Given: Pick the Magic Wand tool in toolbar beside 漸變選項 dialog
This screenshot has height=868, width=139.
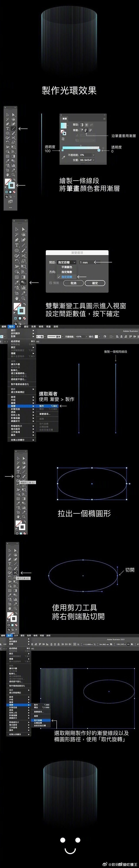Looking at the screenshot, I should (17, 234).
